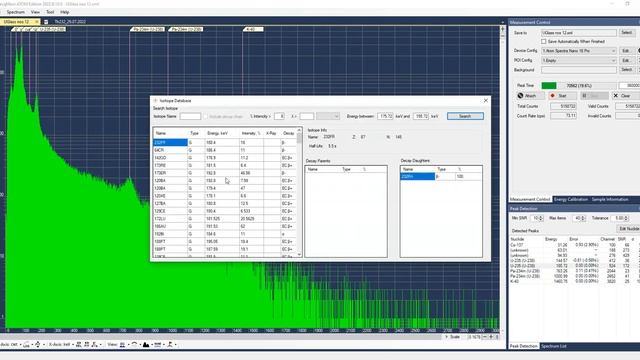Enable Save Automatically When Finished

tap(544, 42)
